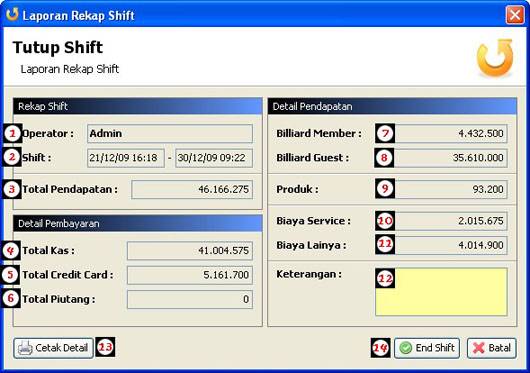Screen dimensions: 530x373
Task: Click the End Shift button
Action: pyautogui.click(x=427, y=348)
